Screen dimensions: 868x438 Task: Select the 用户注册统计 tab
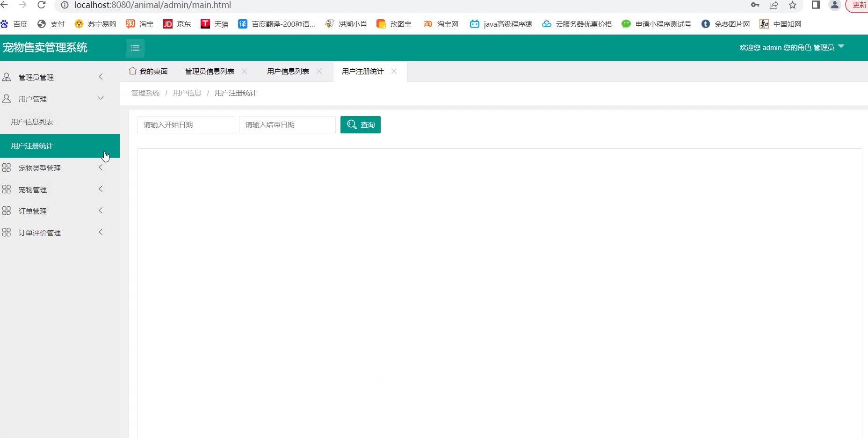coord(363,71)
